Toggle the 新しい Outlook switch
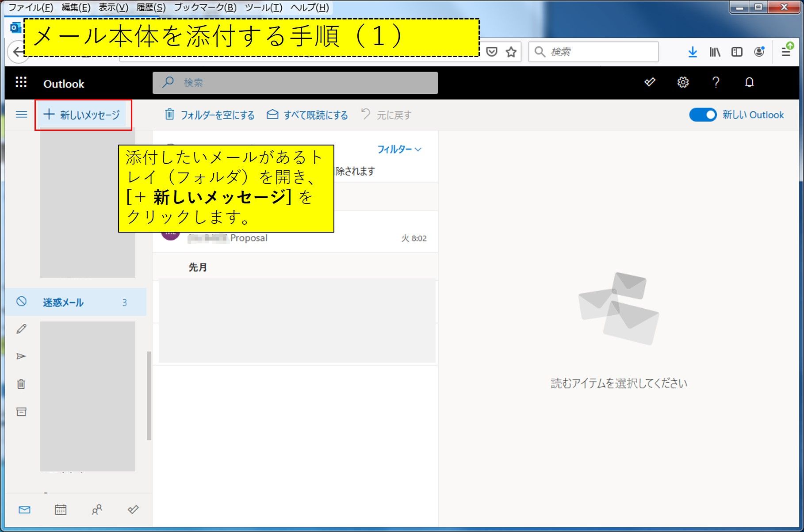Screen dimensions: 804x532 703,115
